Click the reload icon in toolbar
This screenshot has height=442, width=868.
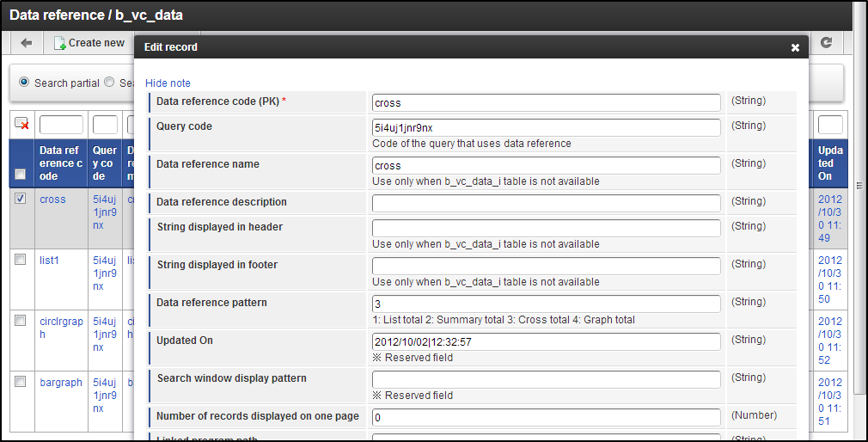click(x=827, y=43)
